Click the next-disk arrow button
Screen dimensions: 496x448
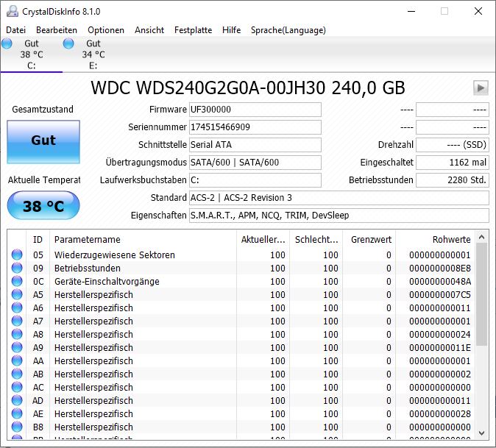[481, 88]
